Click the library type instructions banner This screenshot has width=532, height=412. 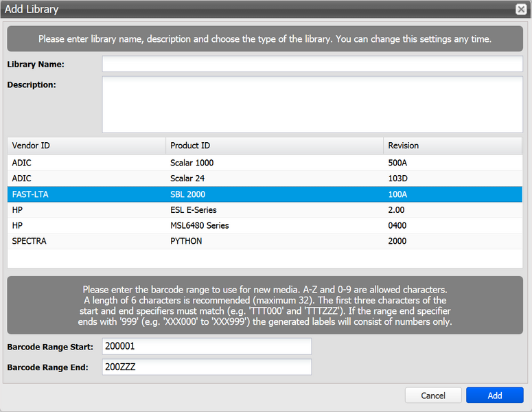point(265,39)
